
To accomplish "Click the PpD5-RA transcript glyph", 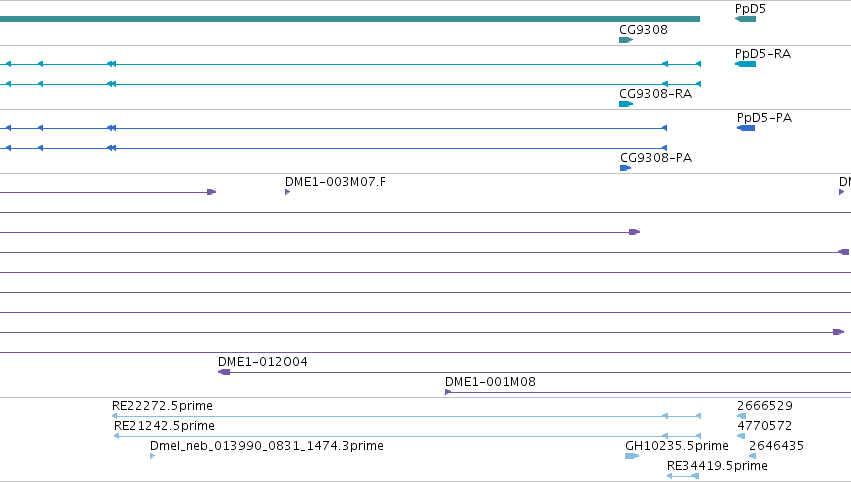I will point(745,64).
